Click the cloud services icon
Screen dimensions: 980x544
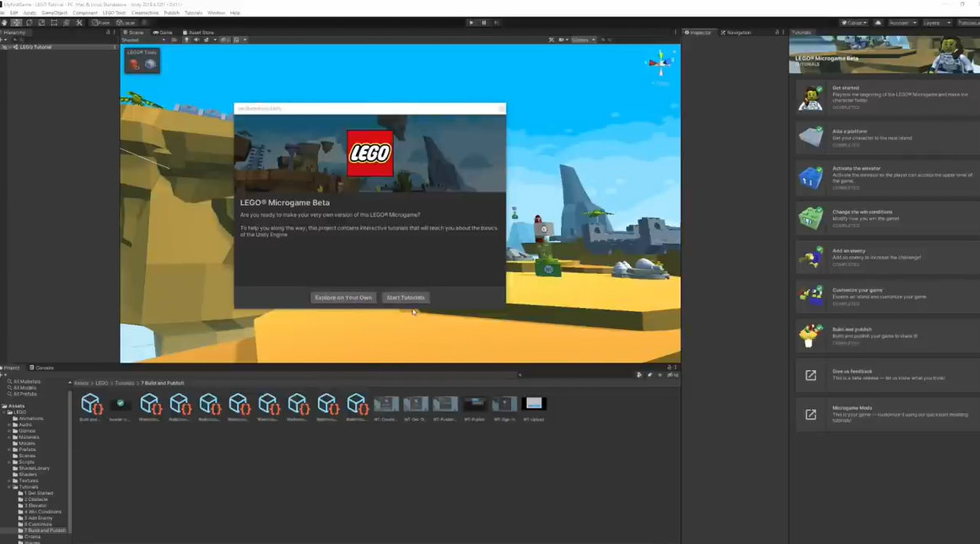pyautogui.click(x=878, y=23)
